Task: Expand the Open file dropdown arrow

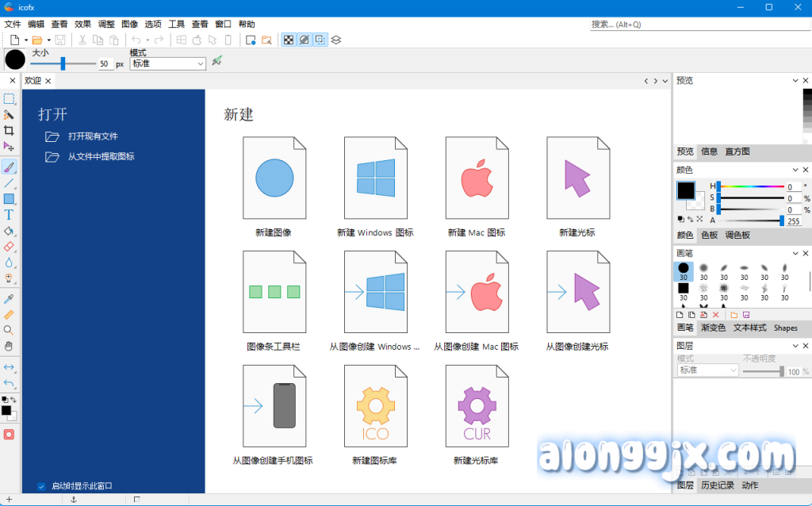Action: tap(48, 40)
